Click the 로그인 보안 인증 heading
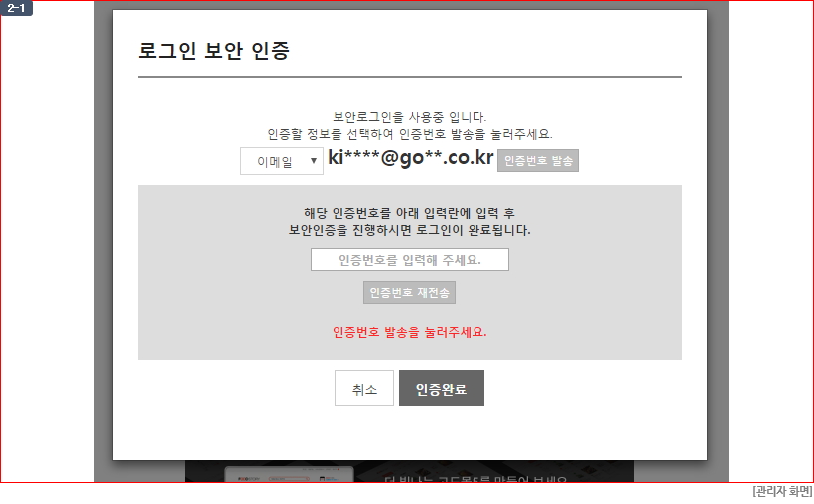Image resolution: width=814 pixels, height=504 pixels. point(213,50)
